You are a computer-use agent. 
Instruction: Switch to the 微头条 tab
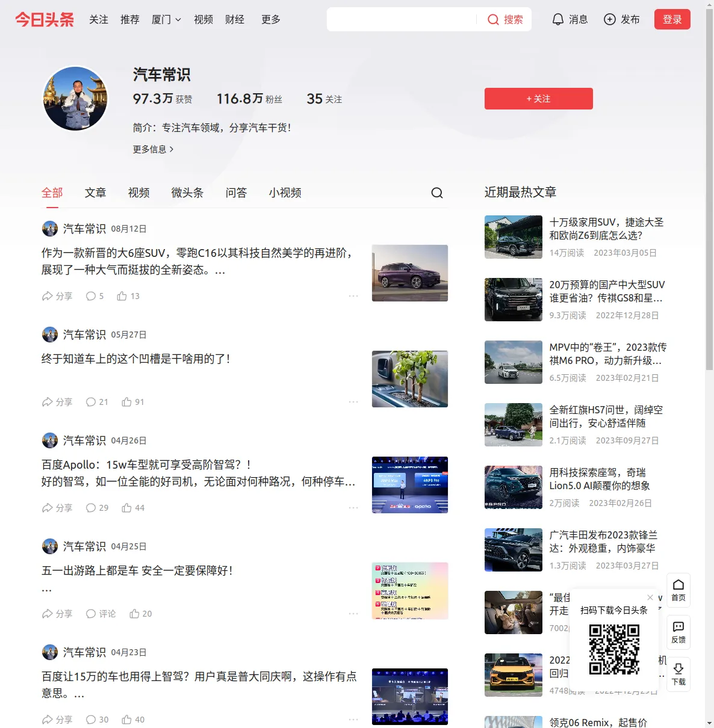click(x=188, y=193)
